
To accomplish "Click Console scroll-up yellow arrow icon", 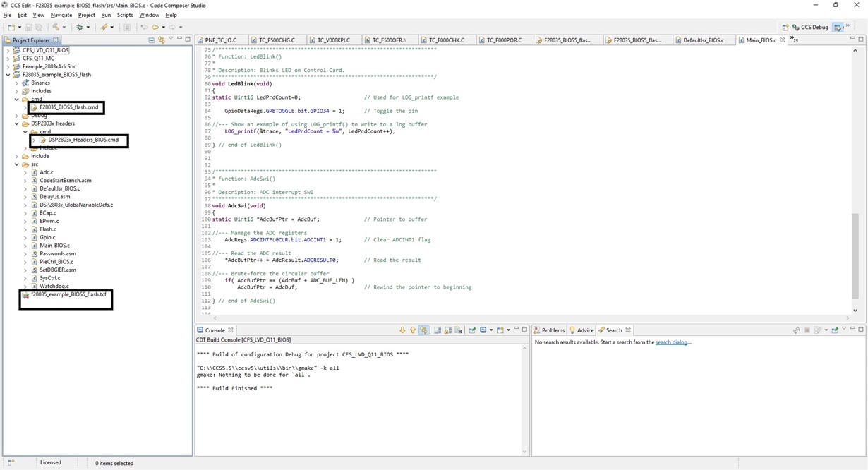I will point(413,330).
